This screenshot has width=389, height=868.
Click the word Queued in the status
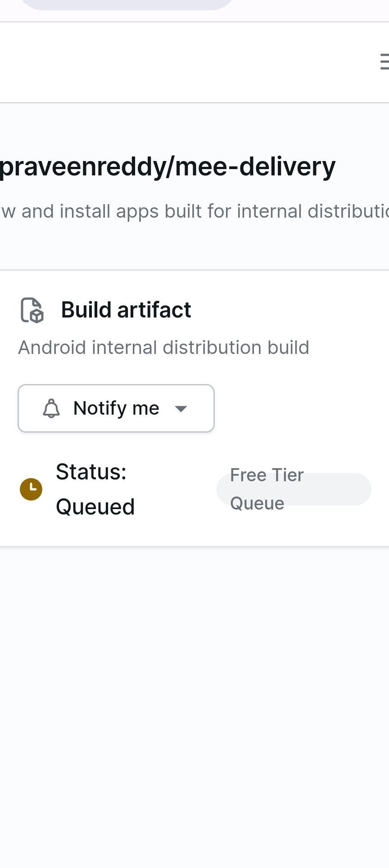[95, 507]
